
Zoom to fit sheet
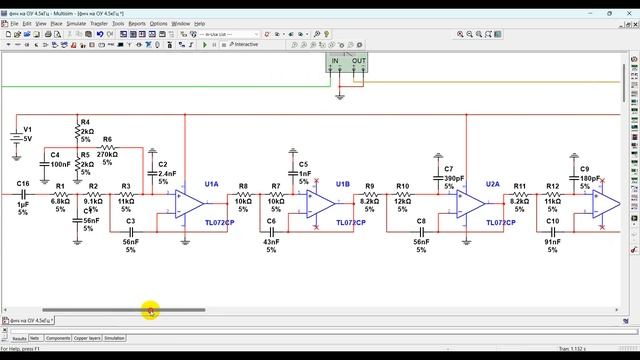[489, 34]
